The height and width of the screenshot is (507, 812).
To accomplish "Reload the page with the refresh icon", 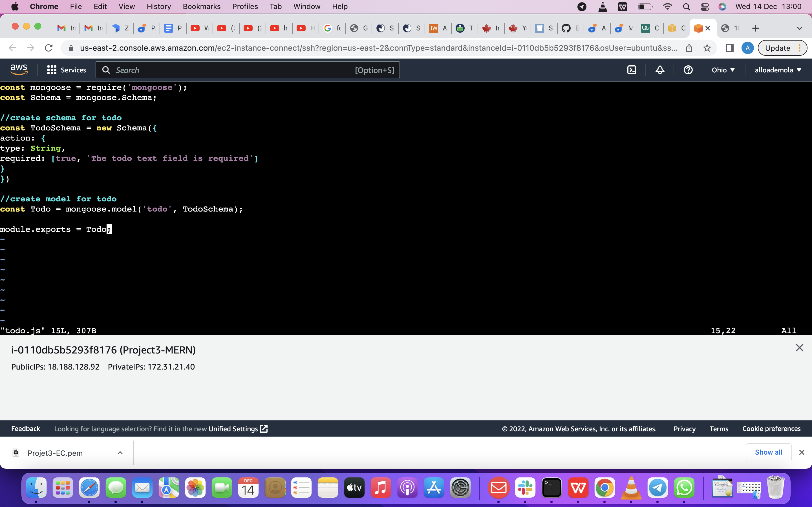I will pos(49,48).
